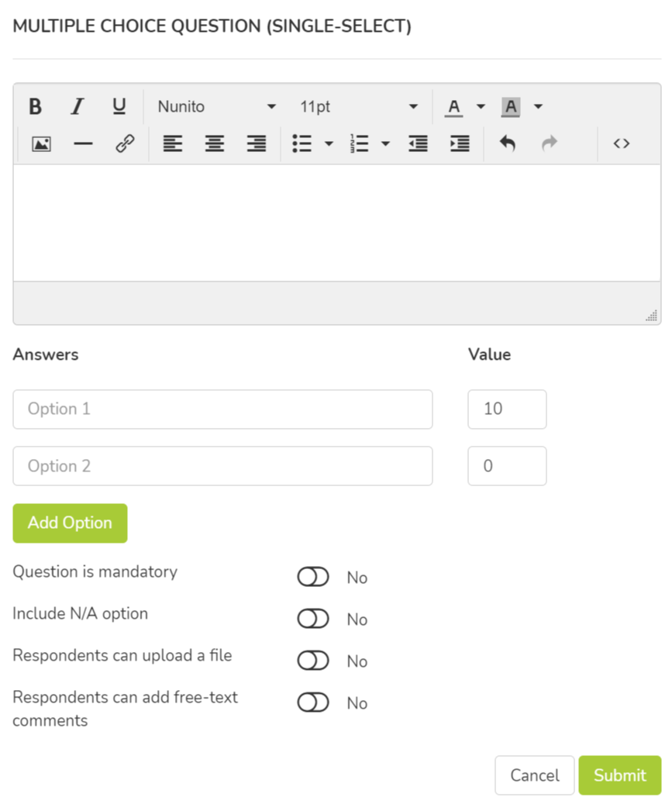This screenshot has height=811, width=672.
Task: Toggle bold formatting in the editor
Action: coord(35,106)
